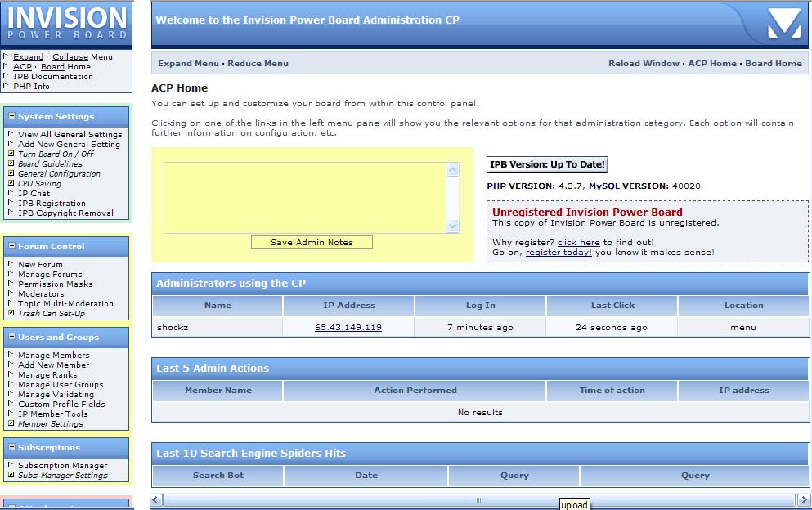Screen dimensions: 812x510
Task: Open General Configuration
Action: click(x=59, y=174)
